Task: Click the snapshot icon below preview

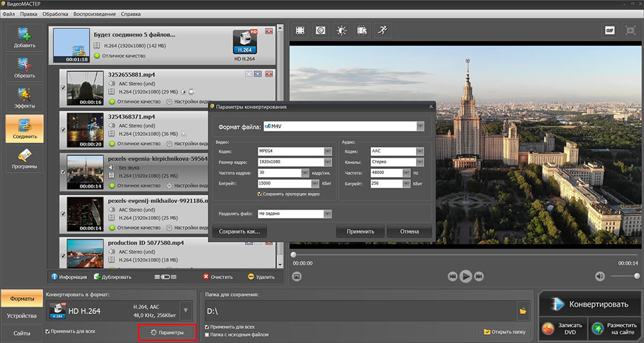Action: click(297, 277)
